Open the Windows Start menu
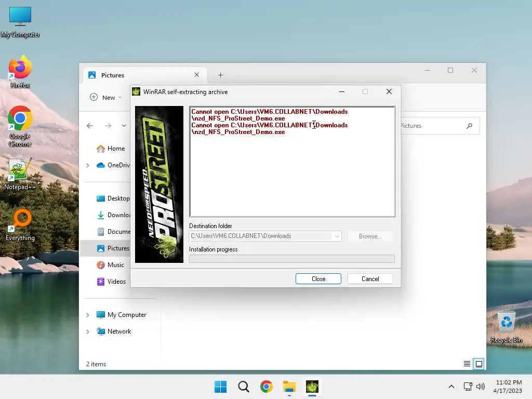 [220, 387]
